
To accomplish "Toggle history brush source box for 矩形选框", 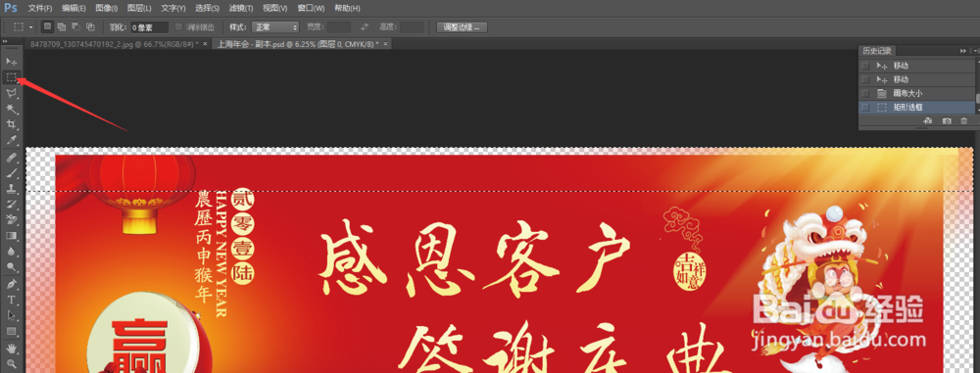I will click(x=865, y=108).
